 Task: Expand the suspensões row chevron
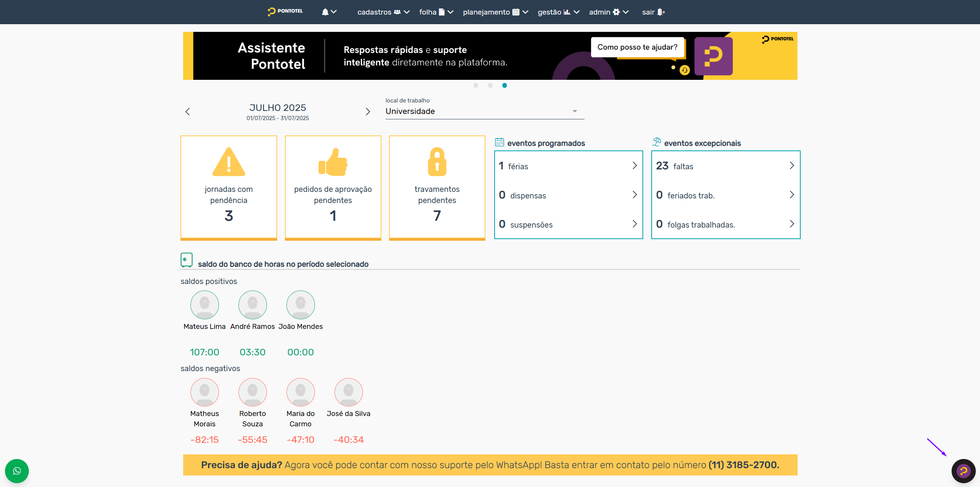tap(635, 224)
